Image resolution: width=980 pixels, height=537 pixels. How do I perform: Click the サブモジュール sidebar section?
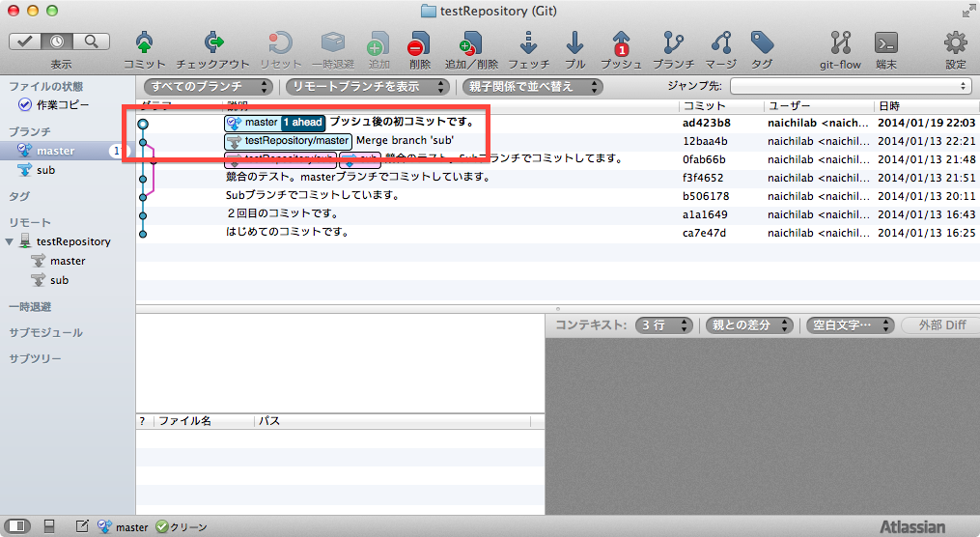click(x=45, y=332)
